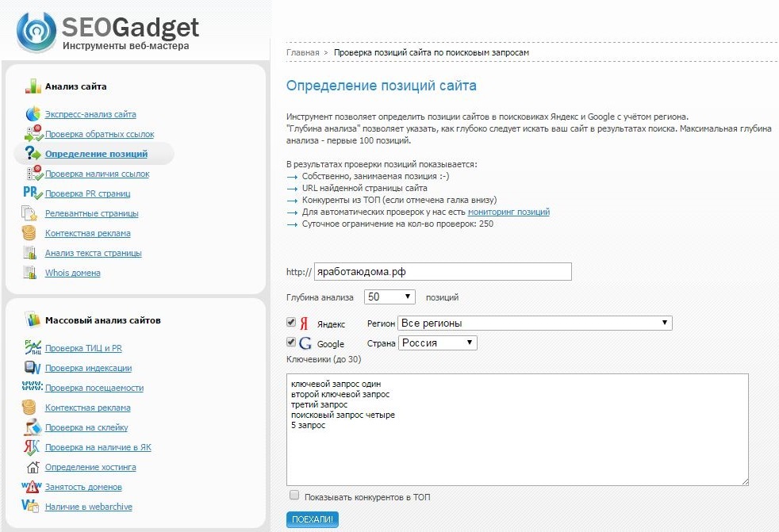Screen dimensions: 779x532
Task: Click the Контекстная реклама coins icon in Анализ сайта
Action: tap(30, 233)
